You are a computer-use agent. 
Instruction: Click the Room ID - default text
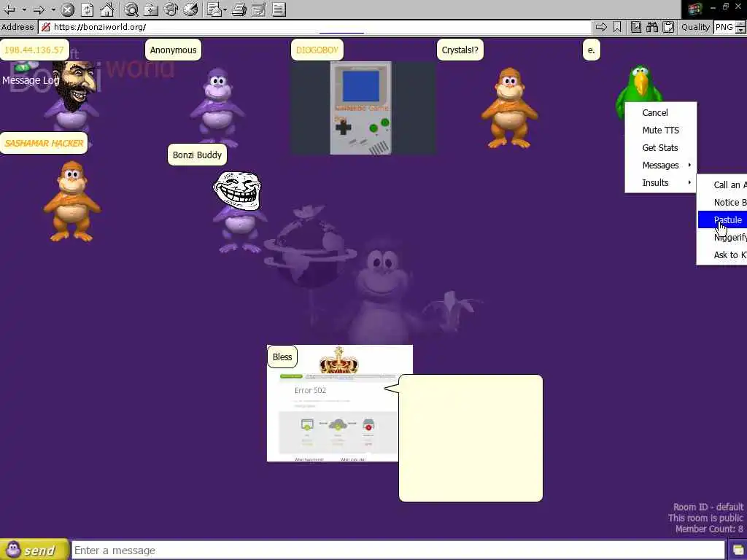(x=708, y=507)
